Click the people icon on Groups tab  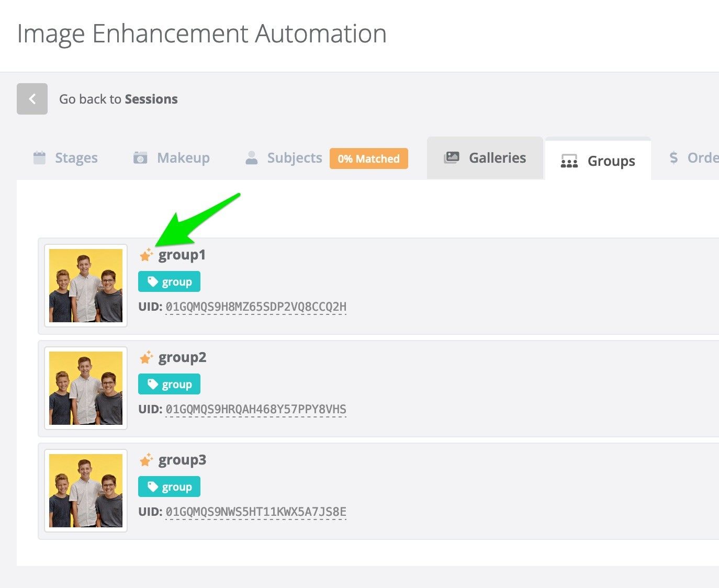[x=569, y=161]
